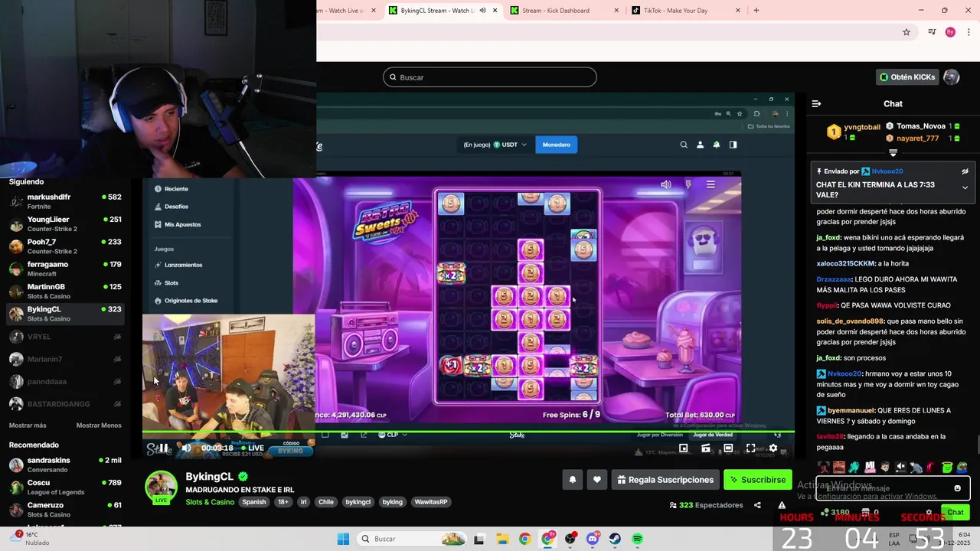Open a new browser tab
This screenshot has width=980, height=551.
pyautogui.click(x=756, y=11)
